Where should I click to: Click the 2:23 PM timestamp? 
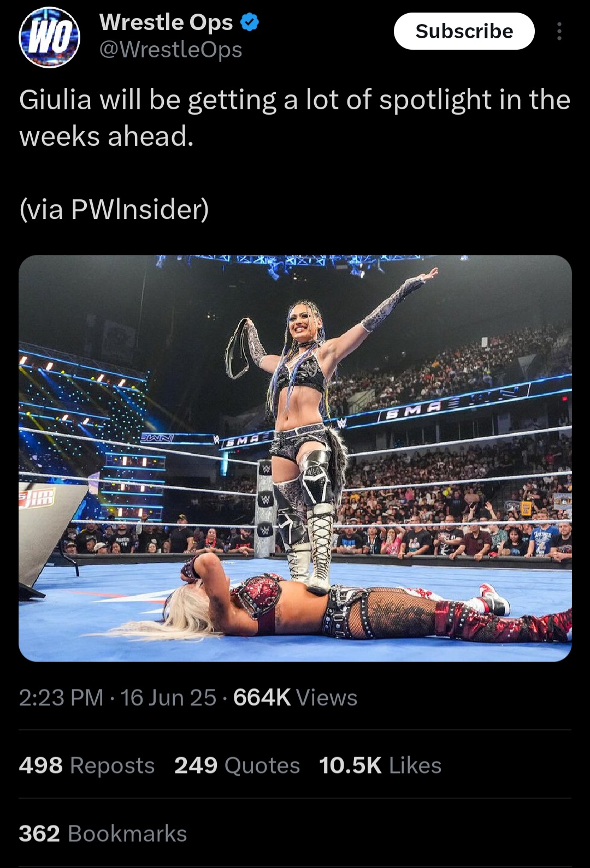[x=61, y=698]
